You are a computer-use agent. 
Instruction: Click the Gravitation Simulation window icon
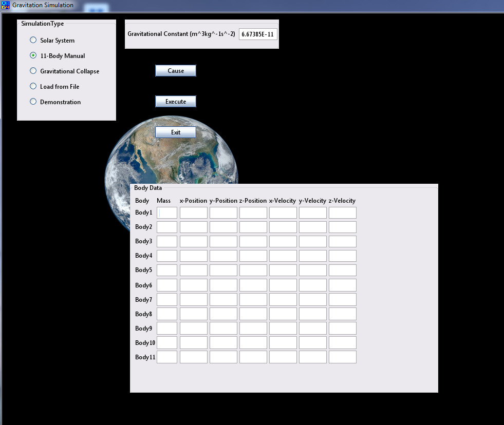pos(6,6)
